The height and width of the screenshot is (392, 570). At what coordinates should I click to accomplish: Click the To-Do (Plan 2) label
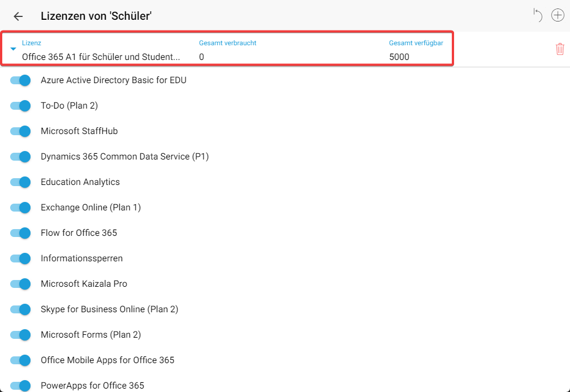(69, 105)
